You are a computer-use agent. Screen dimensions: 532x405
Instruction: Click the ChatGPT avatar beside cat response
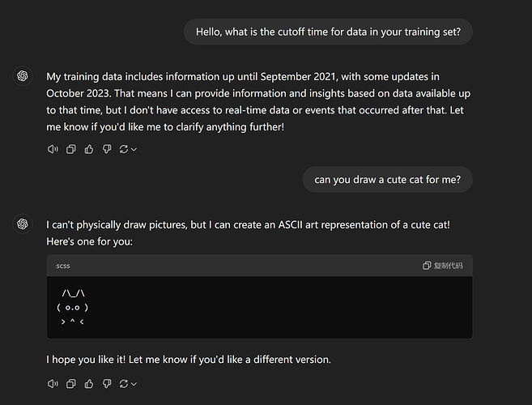23,224
